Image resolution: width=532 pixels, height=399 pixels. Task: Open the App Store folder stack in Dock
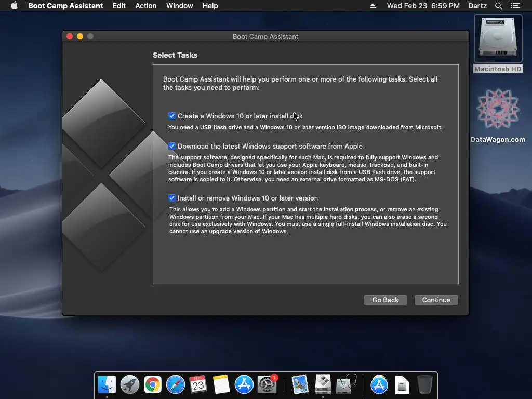pos(379,384)
